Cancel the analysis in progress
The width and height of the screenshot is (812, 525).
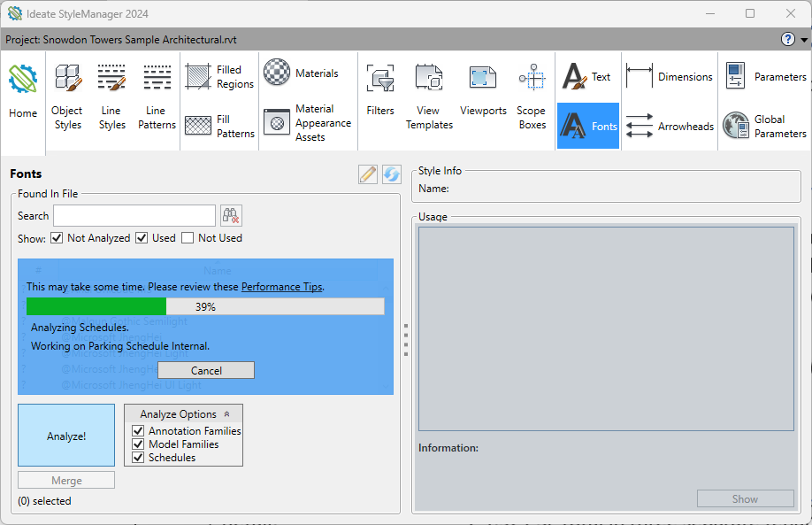click(206, 371)
